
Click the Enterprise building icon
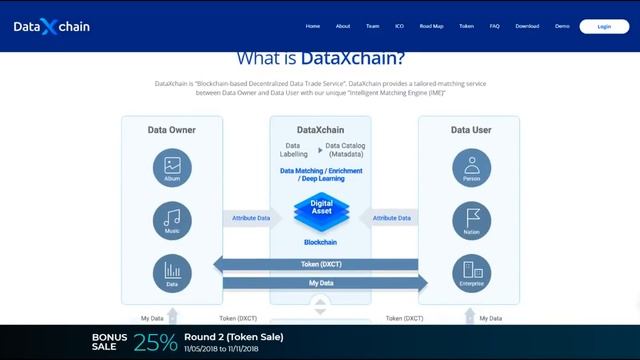pos(471,273)
